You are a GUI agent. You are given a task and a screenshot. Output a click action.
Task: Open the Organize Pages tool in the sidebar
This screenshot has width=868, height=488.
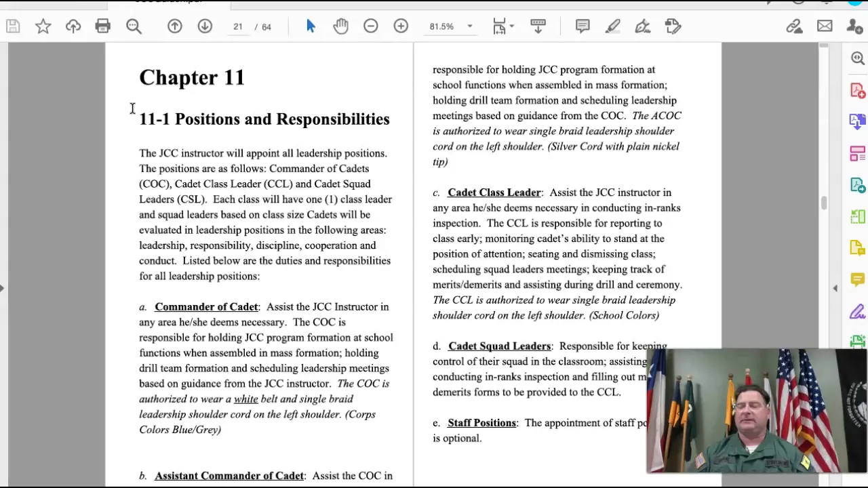[x=858, y=153]
